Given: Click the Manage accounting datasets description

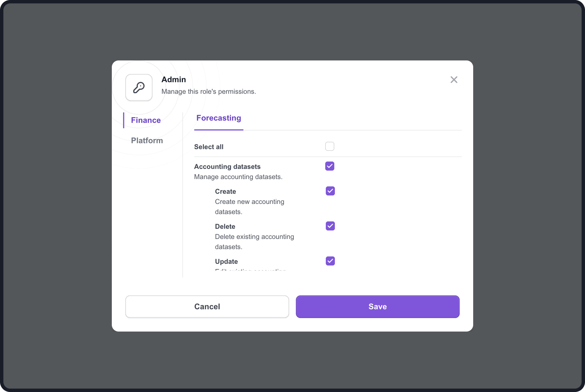Looking at the screenshot, I should [x=238, y=177].
